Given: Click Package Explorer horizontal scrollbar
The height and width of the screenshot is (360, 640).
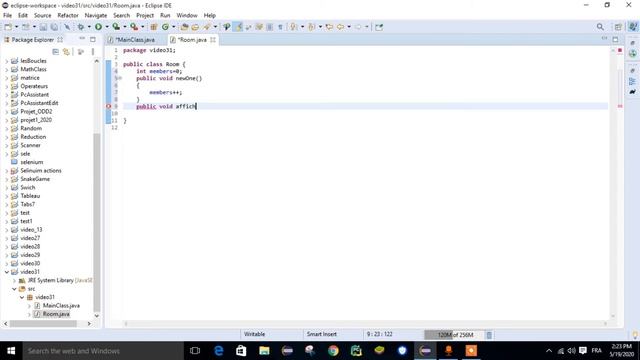Looking at the screenshot, I should (43, 324).
